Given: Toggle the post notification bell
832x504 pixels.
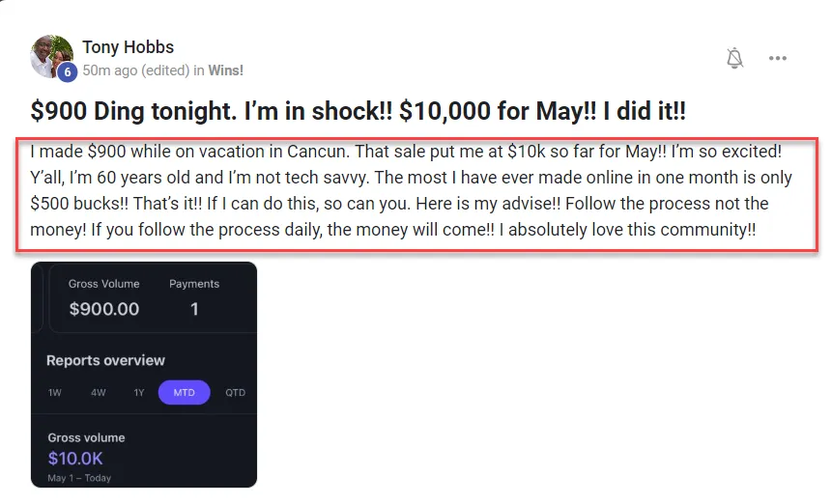Looking at the screenshot, I should [x=735, y=58].
